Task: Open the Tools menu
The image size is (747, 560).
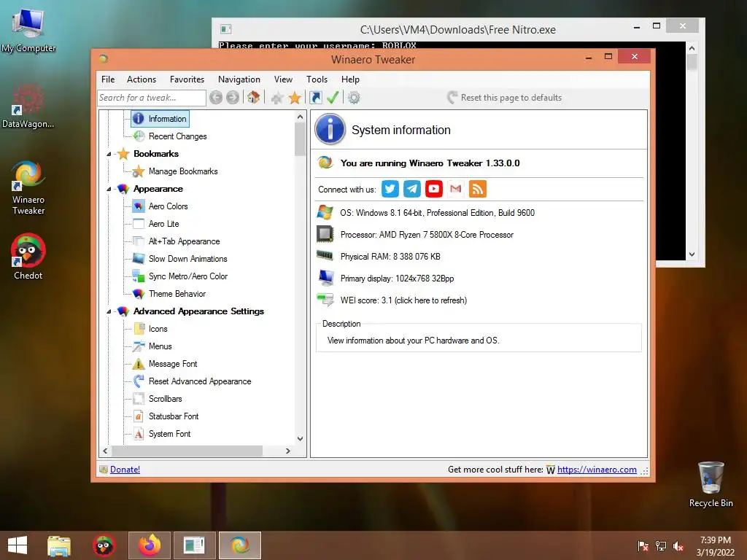Action: (x=317, y=79)
